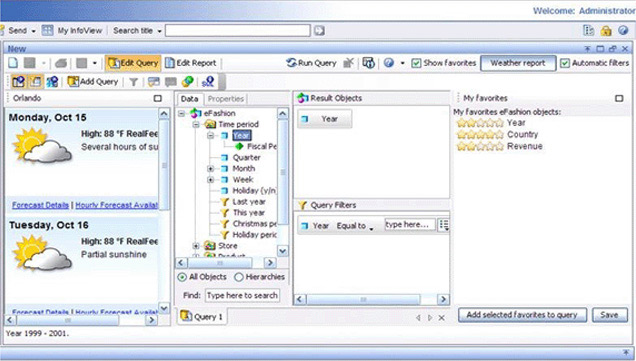Collapse the Time period folder
The image size is (636, 361).
pos(196,124)
